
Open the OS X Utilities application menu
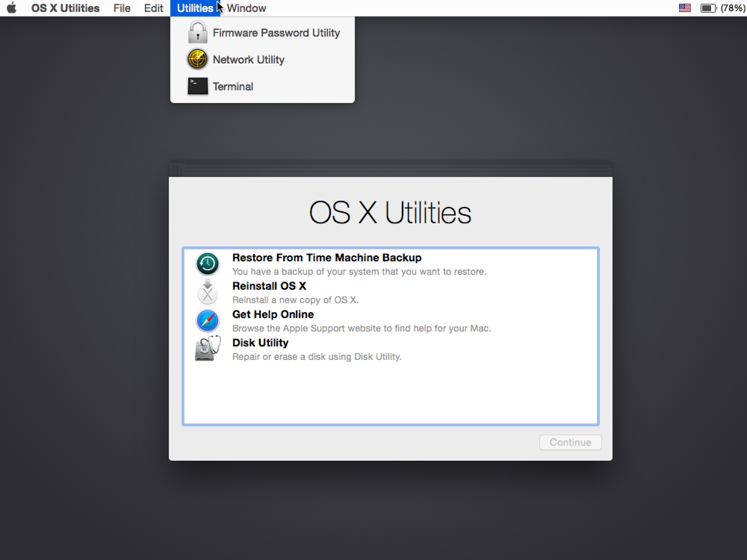tap(65, 8)
